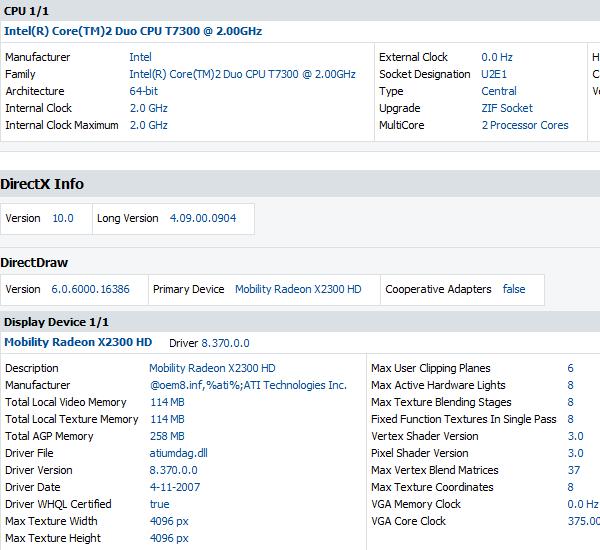This screenshot has width=600, height=550.
Task: Click the Long Version label
Action: [127, 218]
